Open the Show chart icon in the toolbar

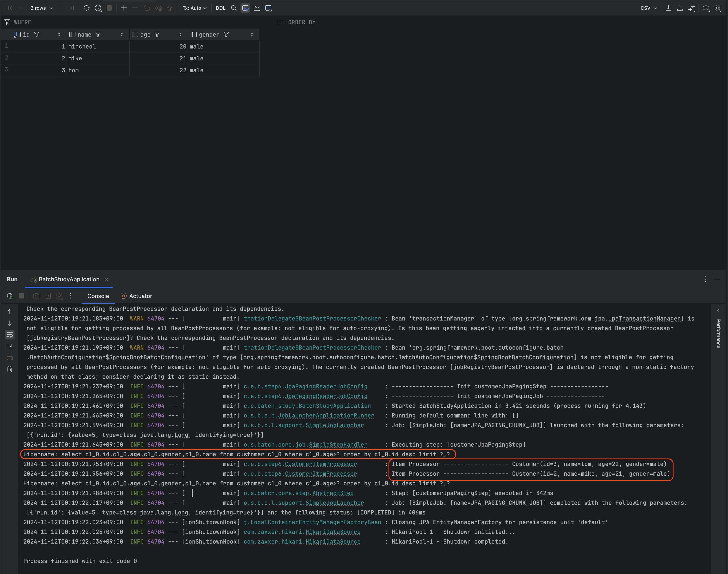tap(257, 8)
